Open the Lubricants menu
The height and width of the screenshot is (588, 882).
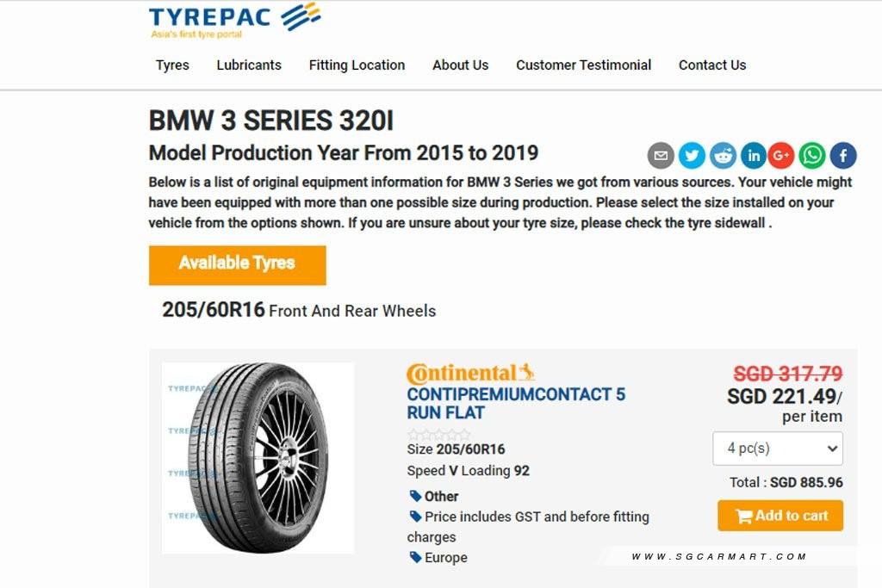tap(249, 65)
